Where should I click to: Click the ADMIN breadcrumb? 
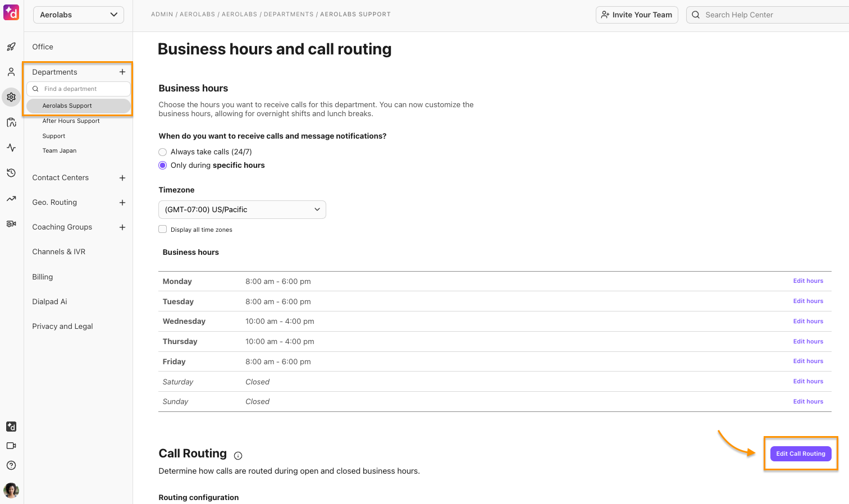coord(162,14)
